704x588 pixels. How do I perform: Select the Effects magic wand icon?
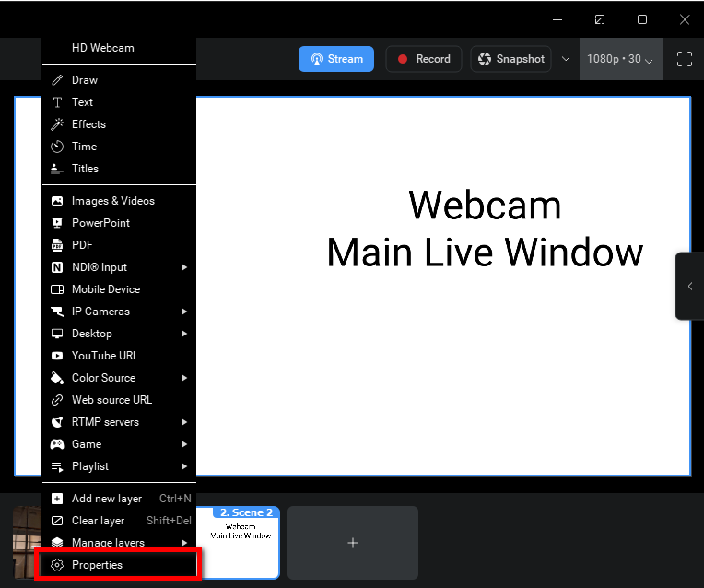tap(57, 124)
